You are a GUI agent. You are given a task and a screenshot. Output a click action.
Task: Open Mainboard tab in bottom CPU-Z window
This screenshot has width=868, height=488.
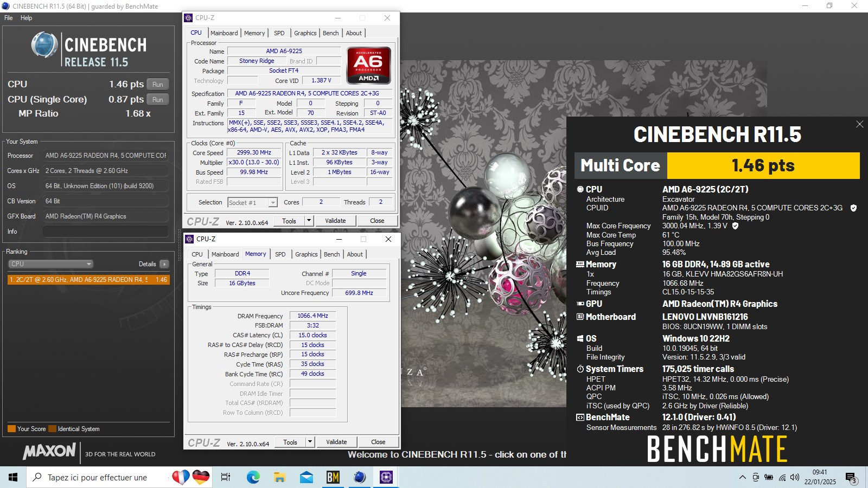click(225, 254)
